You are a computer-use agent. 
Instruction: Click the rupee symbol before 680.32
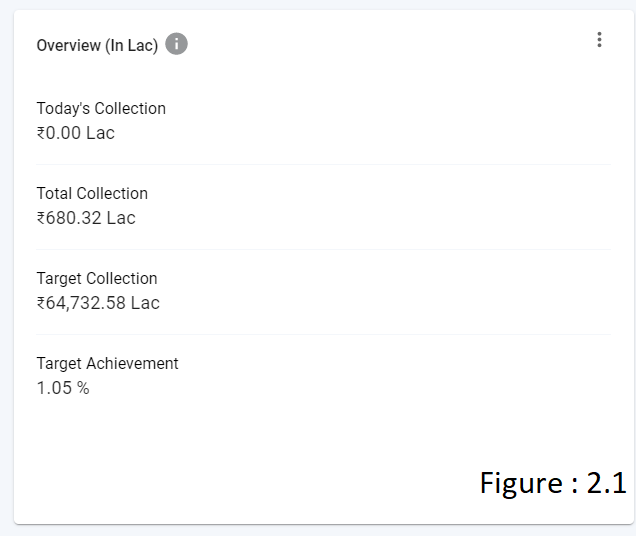point(42,218)
